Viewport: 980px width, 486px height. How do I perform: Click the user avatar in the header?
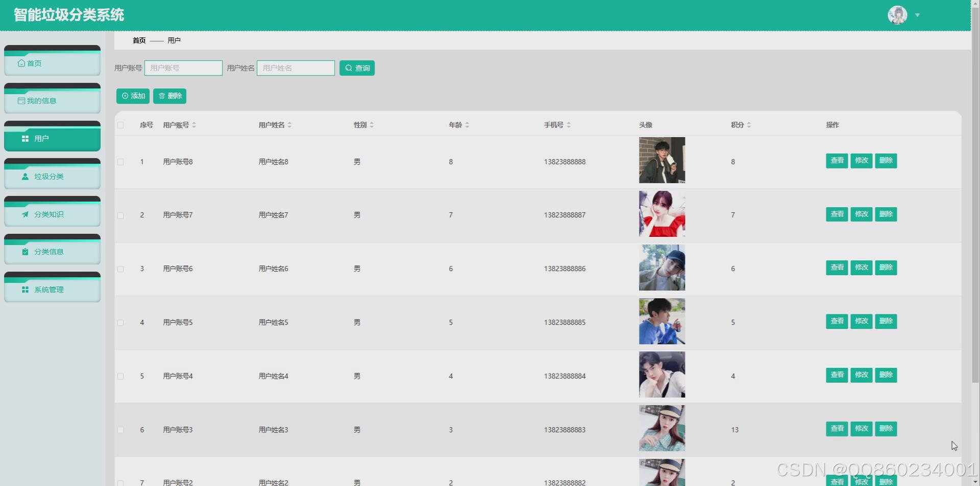tap(897, 15)
